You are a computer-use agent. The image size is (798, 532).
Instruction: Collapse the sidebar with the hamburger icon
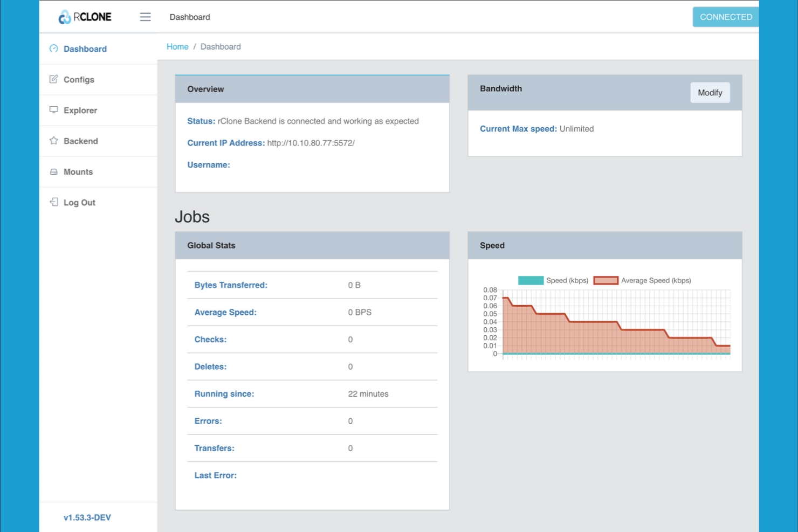pos(145,17)
